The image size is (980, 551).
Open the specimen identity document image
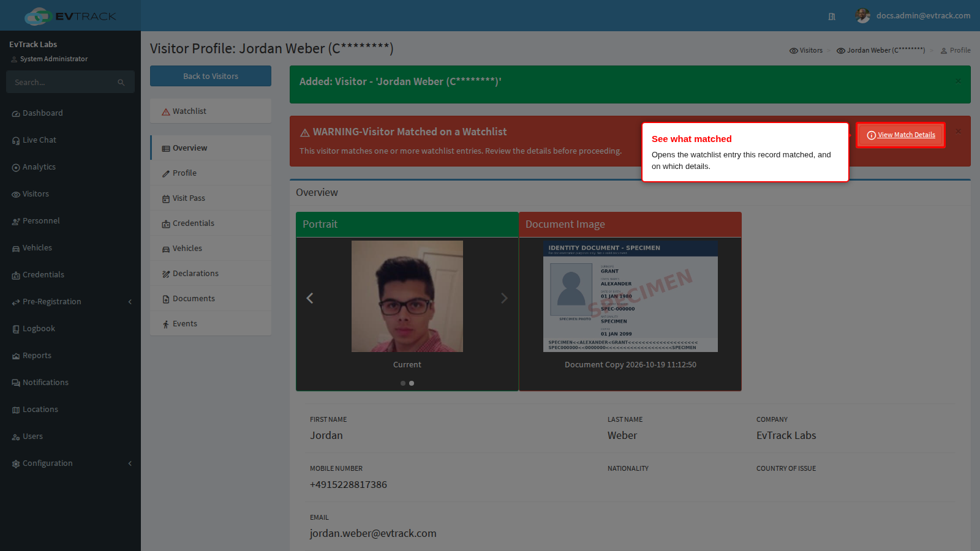(x=630, y=296)
